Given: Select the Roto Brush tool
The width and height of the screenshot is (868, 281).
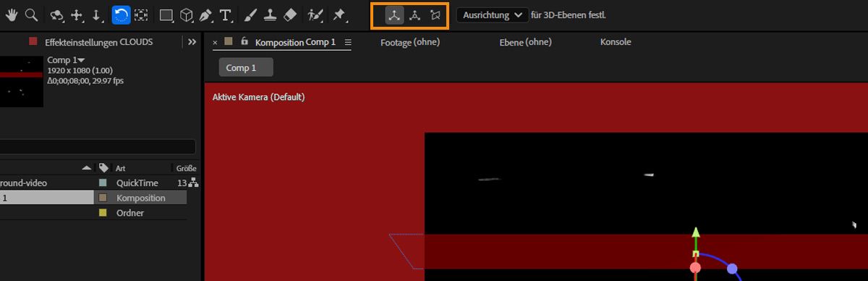Looking at the screenshot, I should pos(315,14).
